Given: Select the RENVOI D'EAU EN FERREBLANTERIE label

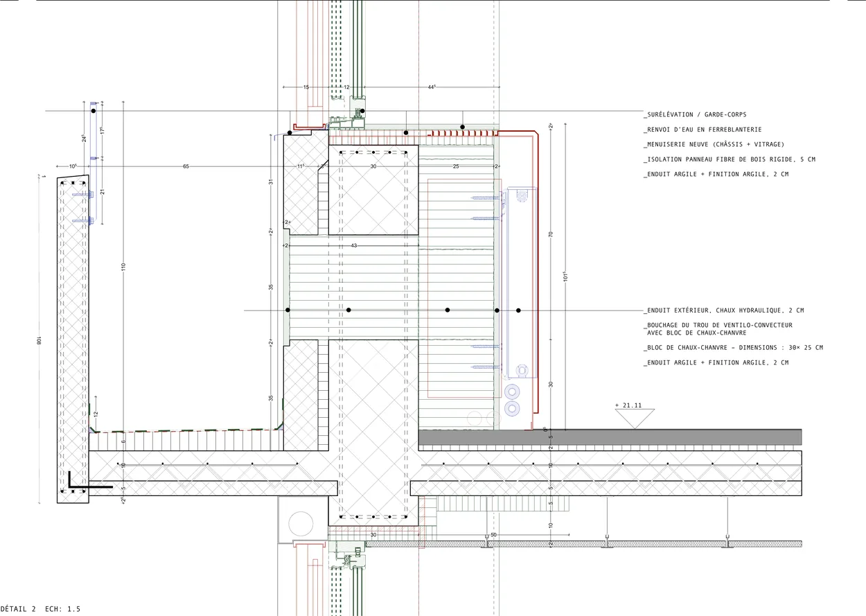Looking at the screenshot, I should pyautogui.click(x=702, y=130).
